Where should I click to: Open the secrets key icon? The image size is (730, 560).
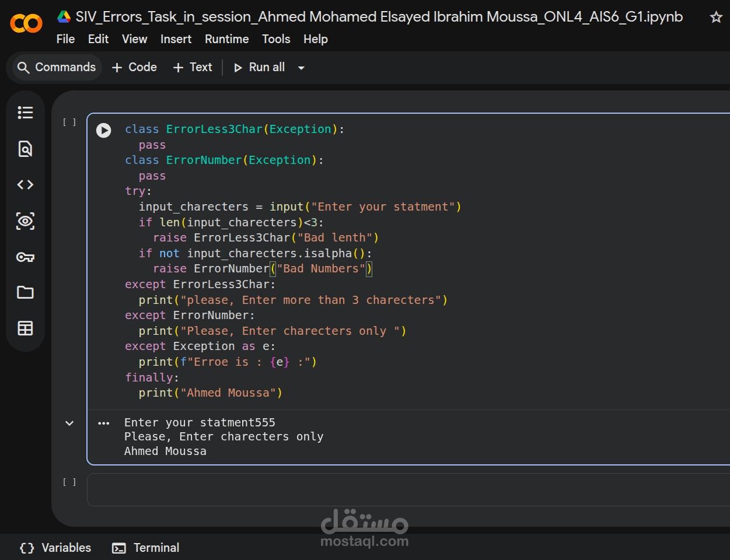(x=25, y=257)
